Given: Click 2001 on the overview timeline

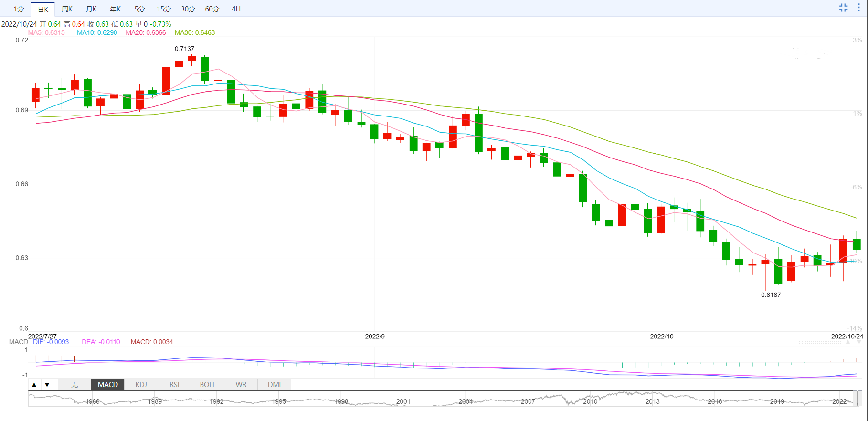Looking at the screenshot, I should [403, 401].
